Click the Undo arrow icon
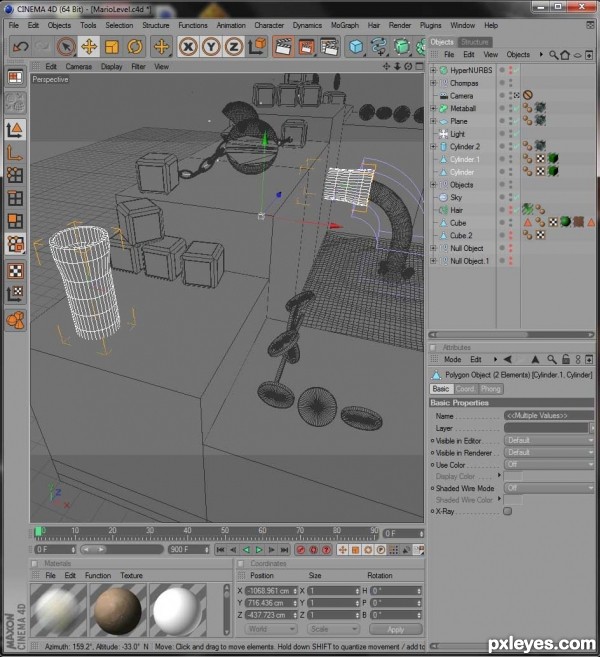The width and height of the screenshot is (600, 657). point(20,47)
